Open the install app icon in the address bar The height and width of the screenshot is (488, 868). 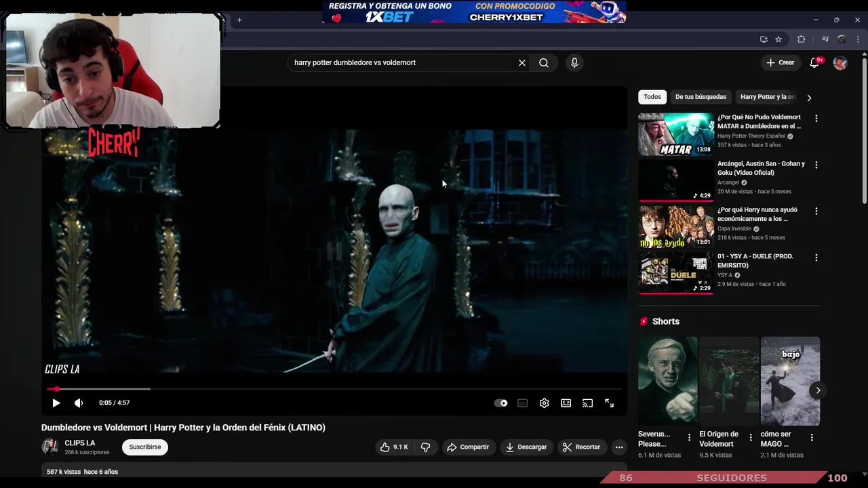764,39
